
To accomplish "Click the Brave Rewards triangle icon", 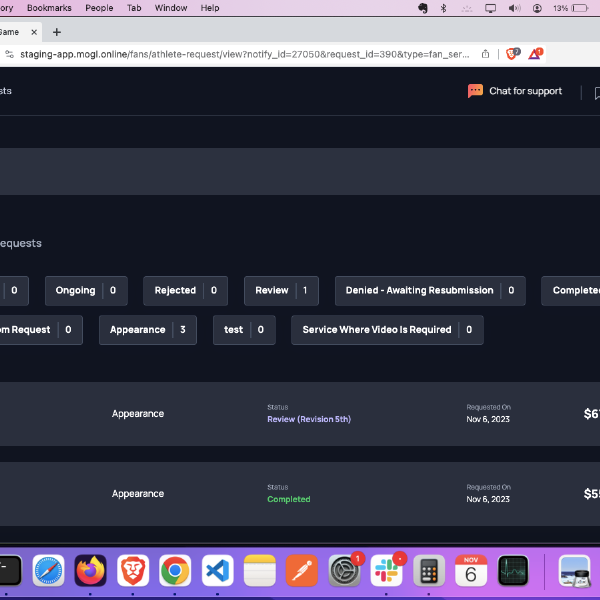I will (536, 54).
